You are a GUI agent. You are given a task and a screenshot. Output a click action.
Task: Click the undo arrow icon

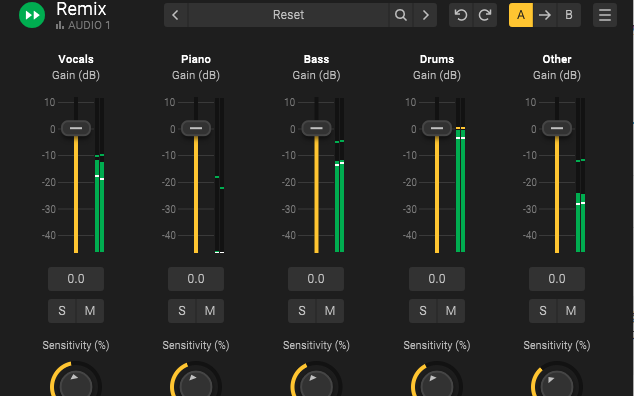(461, 15)
